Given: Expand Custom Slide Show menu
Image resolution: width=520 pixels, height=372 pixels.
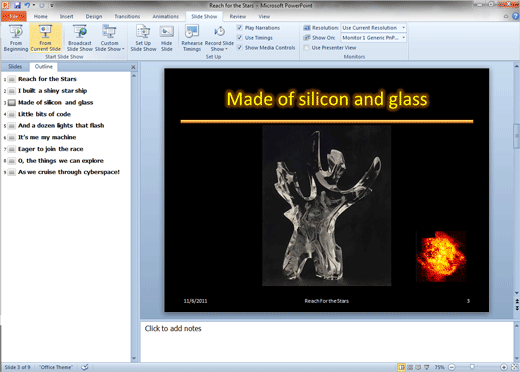Looking at the screenshot, I should 109,38.
